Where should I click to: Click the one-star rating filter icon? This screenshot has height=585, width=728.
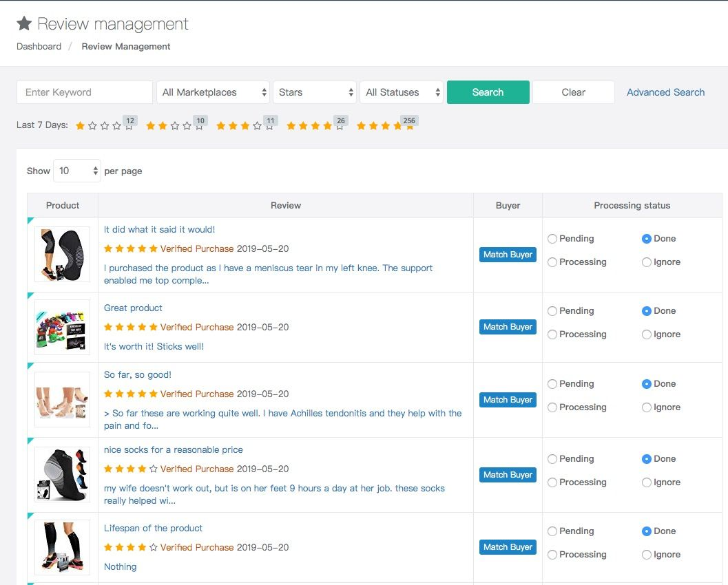point(104,126)
